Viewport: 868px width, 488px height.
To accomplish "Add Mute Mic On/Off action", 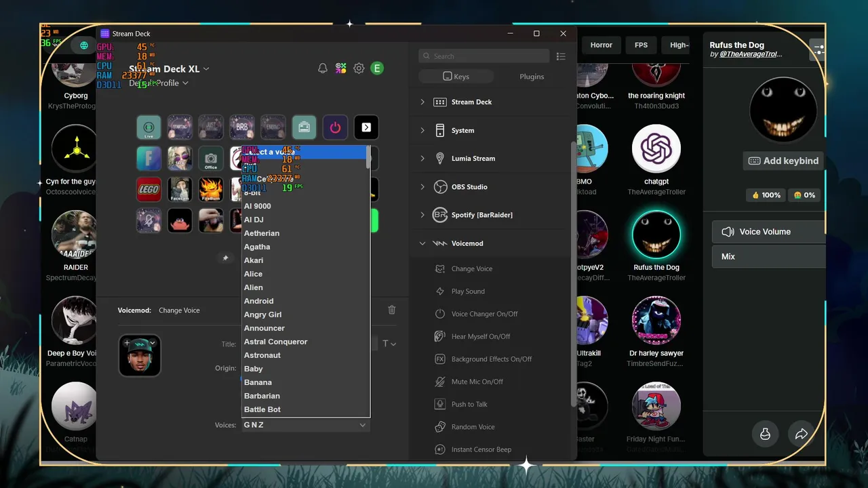I will point(477,382).
